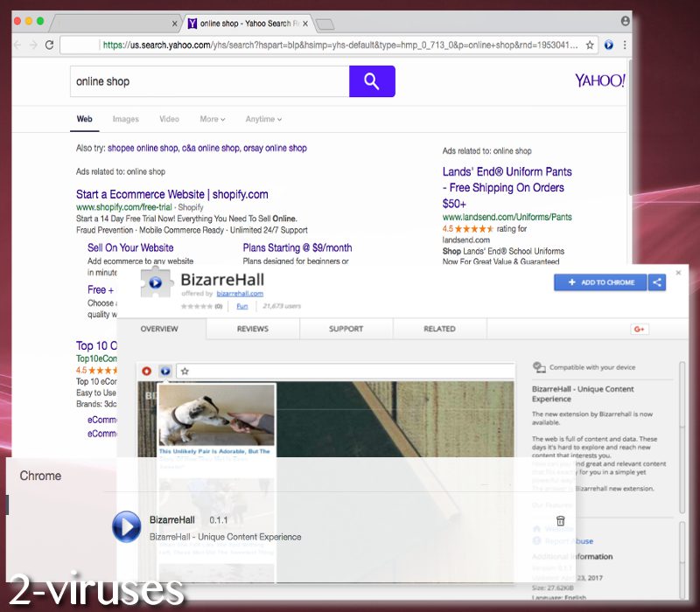Image resolution: width=700 pixels, height=612 pixels.
Task: Toggle the bookmark star in the address bar
Action: (x=591, y=45)
